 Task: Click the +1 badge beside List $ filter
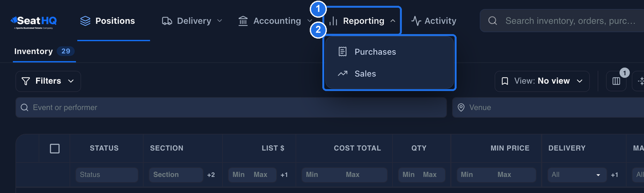click(284, 175)
